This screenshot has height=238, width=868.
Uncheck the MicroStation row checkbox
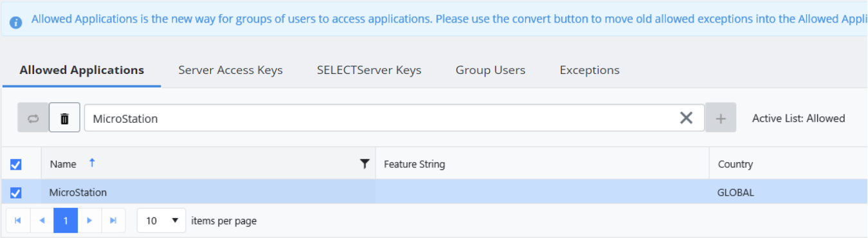coord(16,192)
